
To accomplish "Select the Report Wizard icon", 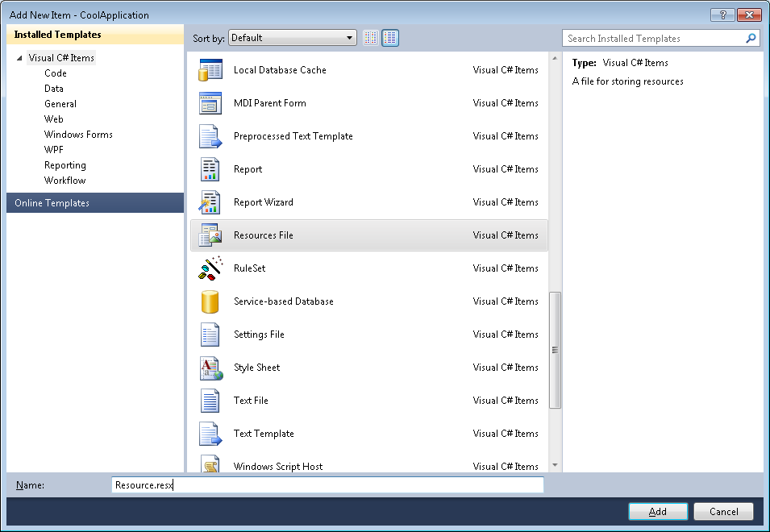I will click(210, 202).
